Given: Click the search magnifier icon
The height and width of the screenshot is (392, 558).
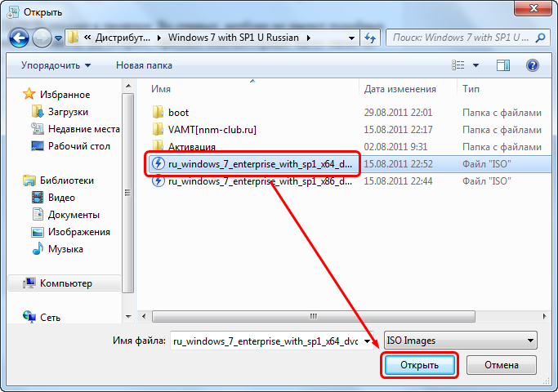Looking at the screenshot, I should pos(540,38).
